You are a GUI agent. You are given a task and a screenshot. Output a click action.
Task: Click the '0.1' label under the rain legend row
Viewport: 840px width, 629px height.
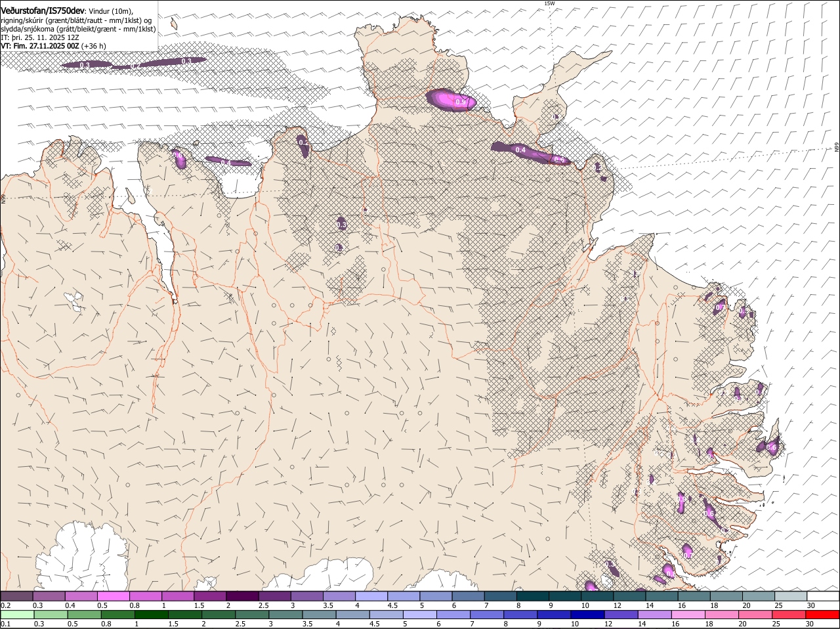5,624
